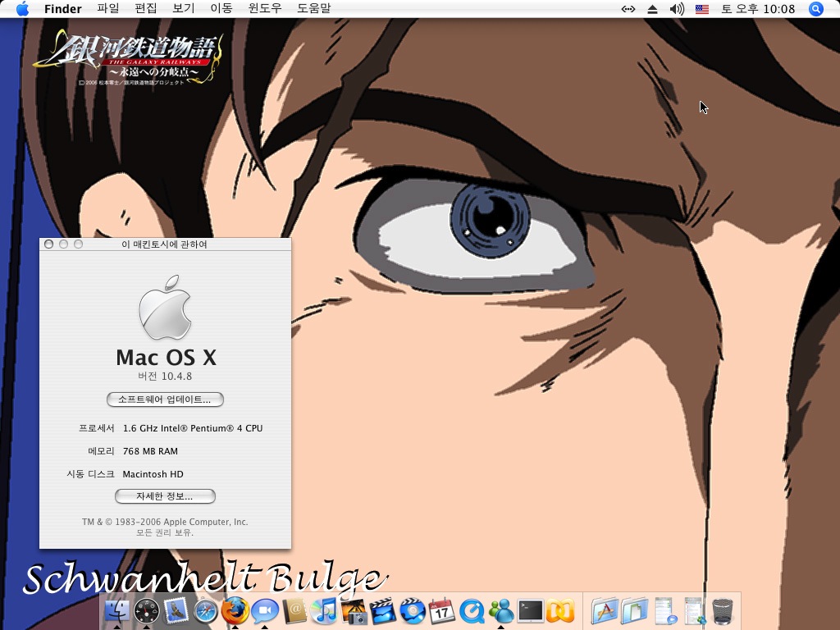The image size is (840, 630).
Task: Click the 소프트웨어 업데이트... button
Action: (165, 399)
